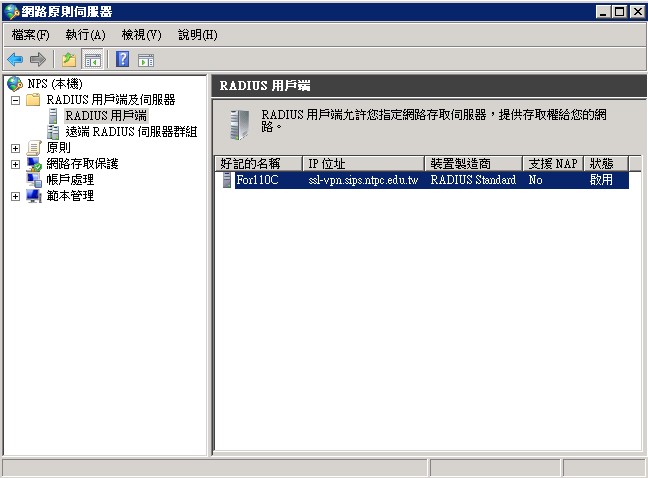Viewport: 648px width, 478px height.
Task: Select the RADIUS 用戶端 tree item
Action: pos(106,116)
